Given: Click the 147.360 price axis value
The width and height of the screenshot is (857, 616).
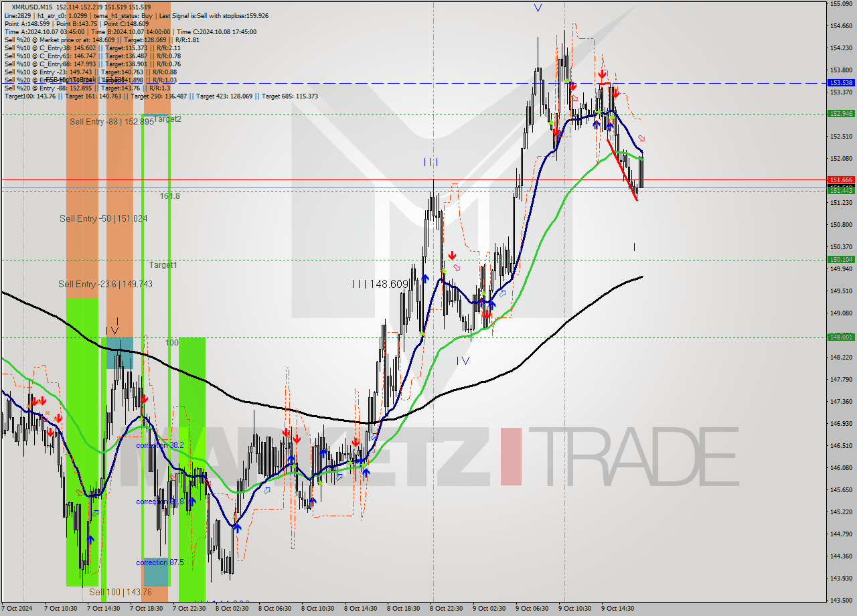Looking at the screenshot, I should [x=841, y=402].
